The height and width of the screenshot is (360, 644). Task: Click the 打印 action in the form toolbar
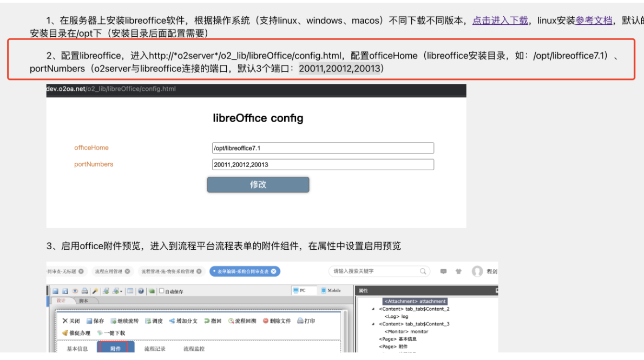[306, 321]
